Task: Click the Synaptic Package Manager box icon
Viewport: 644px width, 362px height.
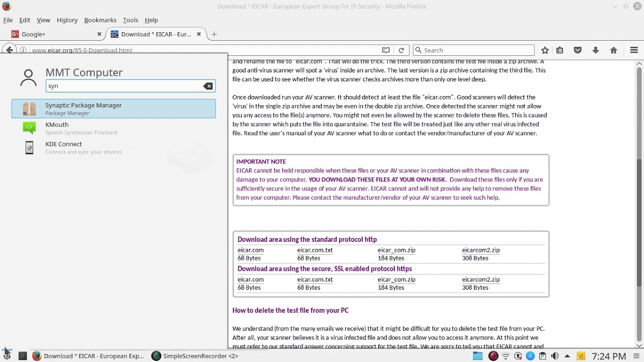Action: tap(29, 109)
